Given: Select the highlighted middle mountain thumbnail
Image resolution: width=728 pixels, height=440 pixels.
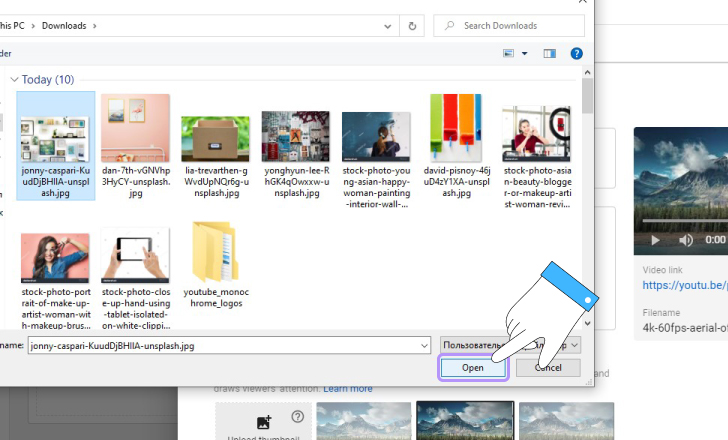Looking at the screenshot, I should (465, 421).
